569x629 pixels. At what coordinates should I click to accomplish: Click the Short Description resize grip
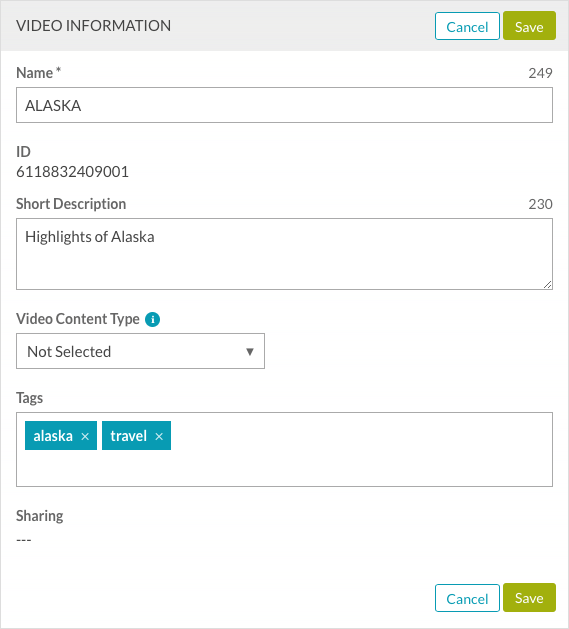pos(547,284)
